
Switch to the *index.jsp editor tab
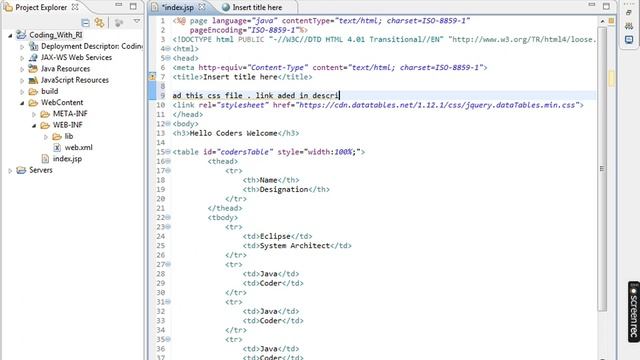[177, 7]
